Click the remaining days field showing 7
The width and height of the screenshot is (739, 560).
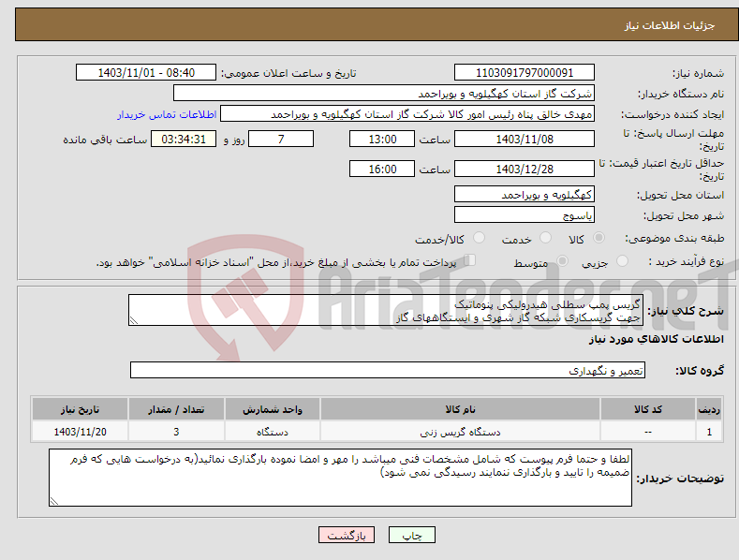(281, 139)
